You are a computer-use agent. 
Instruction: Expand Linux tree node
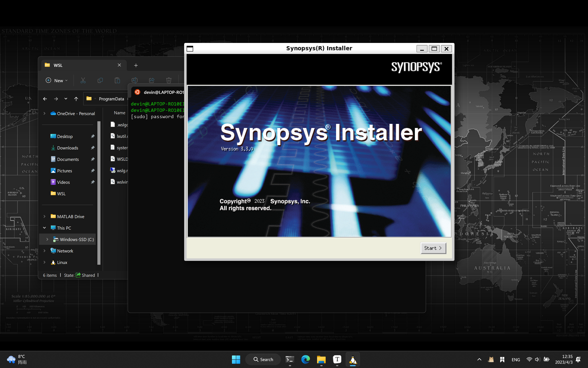[x=45, y=262]
